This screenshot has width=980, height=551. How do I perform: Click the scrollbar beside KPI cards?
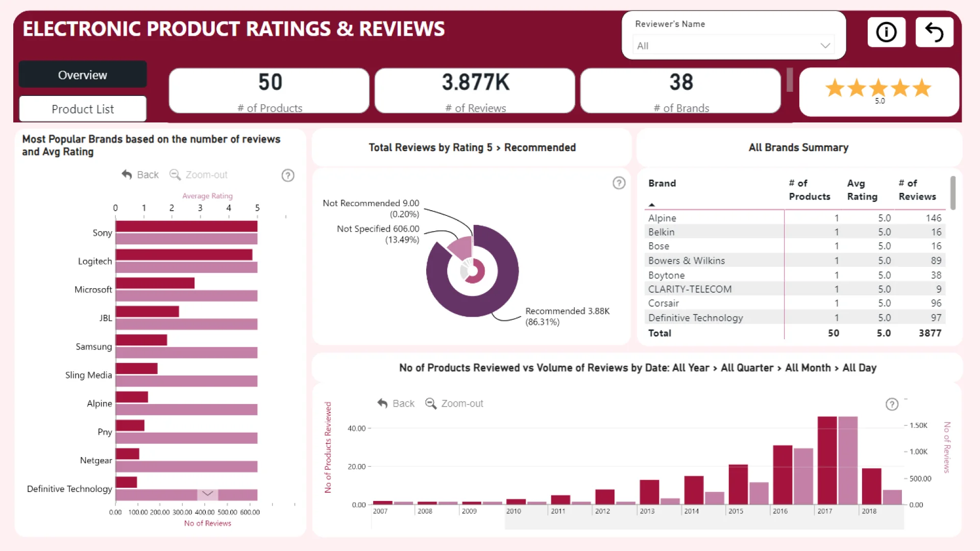tap(790, 80)
